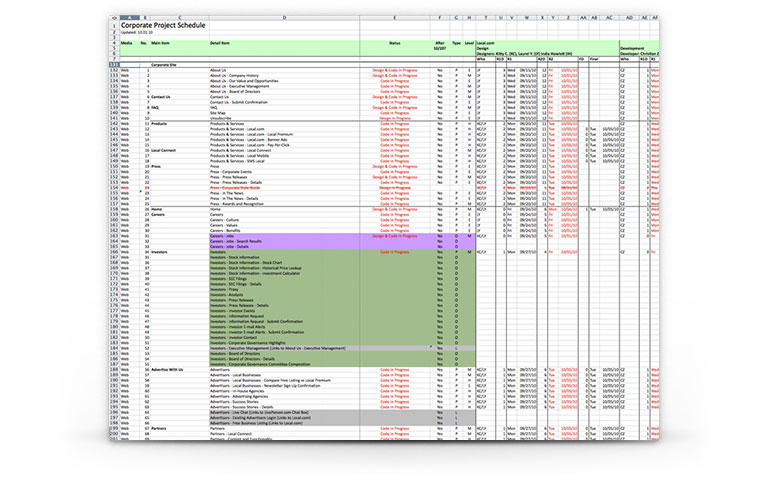This screenshot has height=480, width=768.
Task: Click gray 'Advertisers - Live Chat' cell
Action: click(x=259, y=412)
